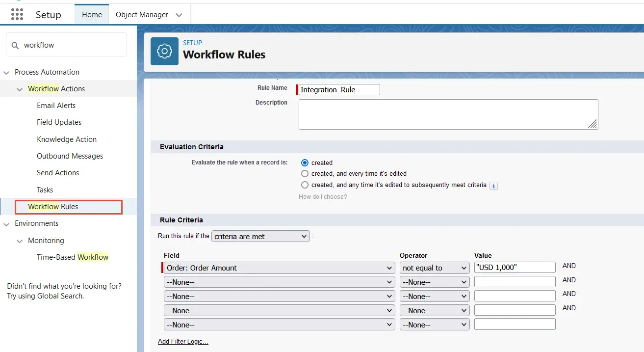The height and width of the screenshot is (352, 644).
Task: Open the third row operator dropdown
Action: pyautogui.click(x=435, y=296)
